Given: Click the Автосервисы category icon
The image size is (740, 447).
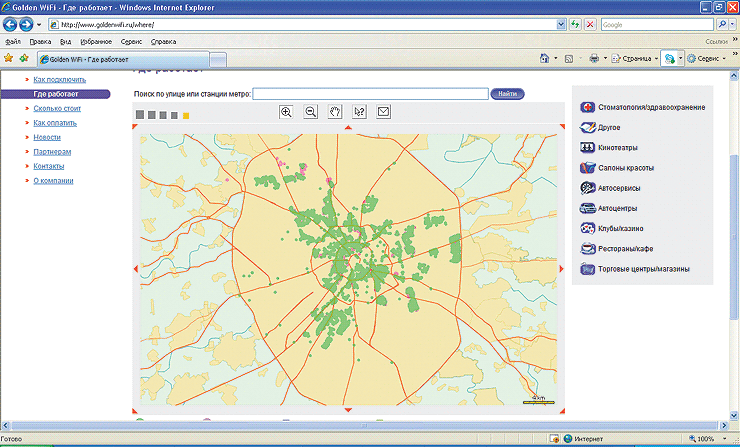Looking at the screenshot, I should click(x=588, y=188).
